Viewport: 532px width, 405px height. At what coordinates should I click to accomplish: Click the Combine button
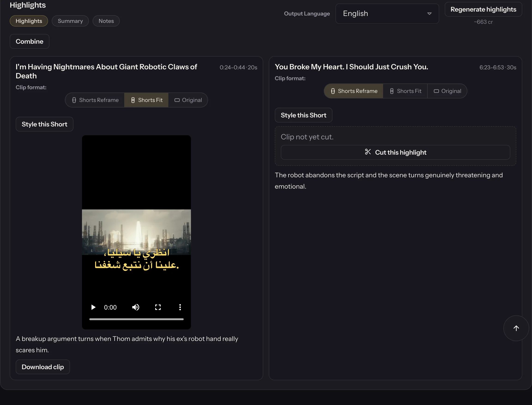[30, 41]
